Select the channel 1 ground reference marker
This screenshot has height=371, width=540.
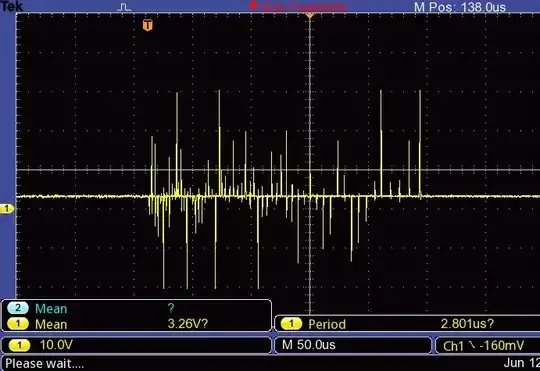pyautogui.click(x=7, y=208)
